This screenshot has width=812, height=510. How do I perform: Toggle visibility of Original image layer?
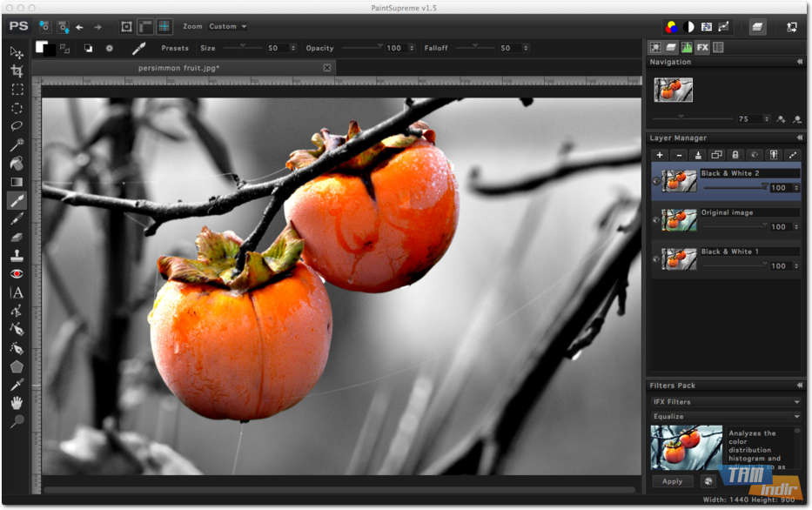click(x=656, y=220)
